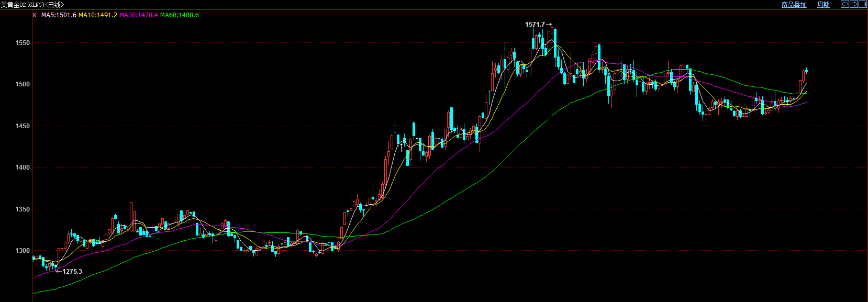The image size is (868, 302).
Task: Click the 1300 price axis label
Action: [x=23, y=251]
